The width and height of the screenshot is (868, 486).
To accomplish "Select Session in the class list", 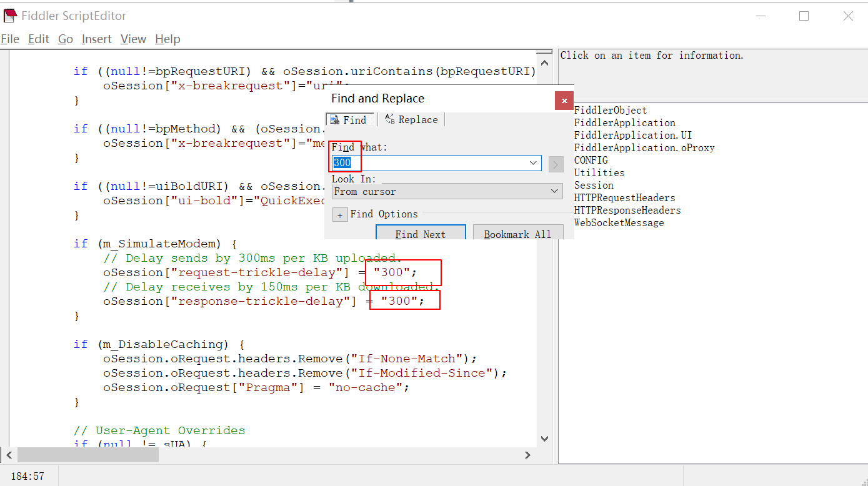I will tap(594, 186).
